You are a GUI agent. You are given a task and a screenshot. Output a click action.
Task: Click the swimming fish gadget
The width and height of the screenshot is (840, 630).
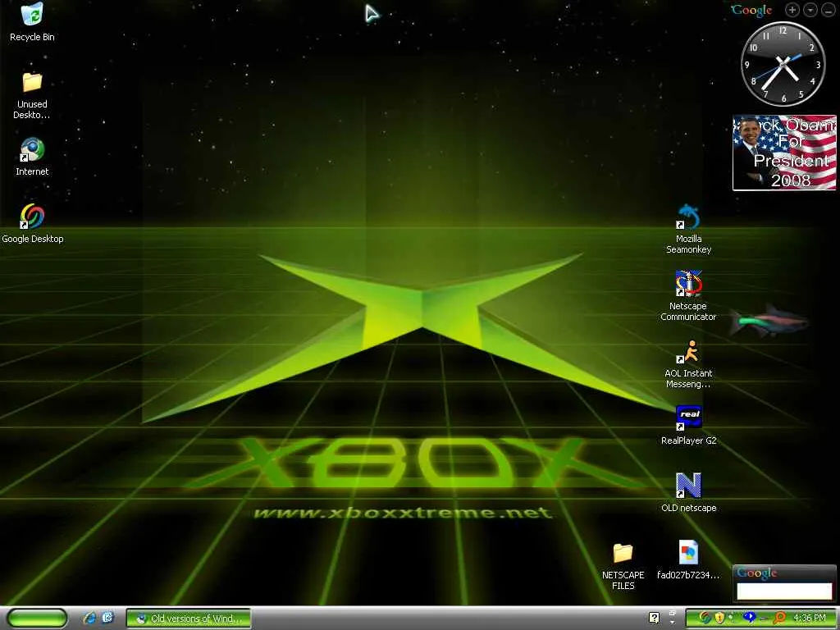[x=769, y=321]
